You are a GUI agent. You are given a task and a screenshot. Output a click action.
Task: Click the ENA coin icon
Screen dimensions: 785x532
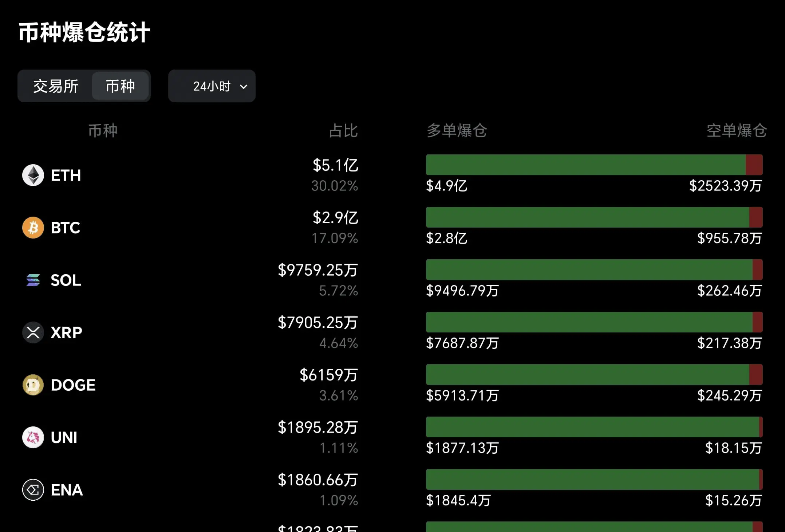pos(33,490)
